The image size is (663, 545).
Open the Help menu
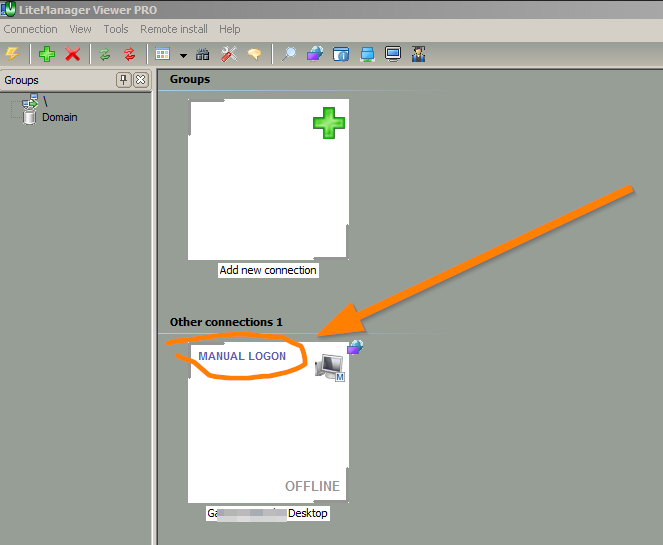(x=230, y=29)
